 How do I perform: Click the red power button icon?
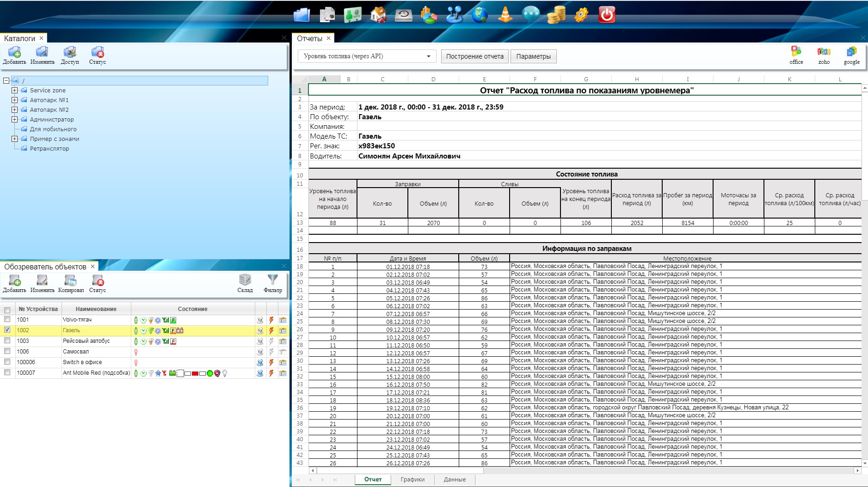[x=606, y=15]
